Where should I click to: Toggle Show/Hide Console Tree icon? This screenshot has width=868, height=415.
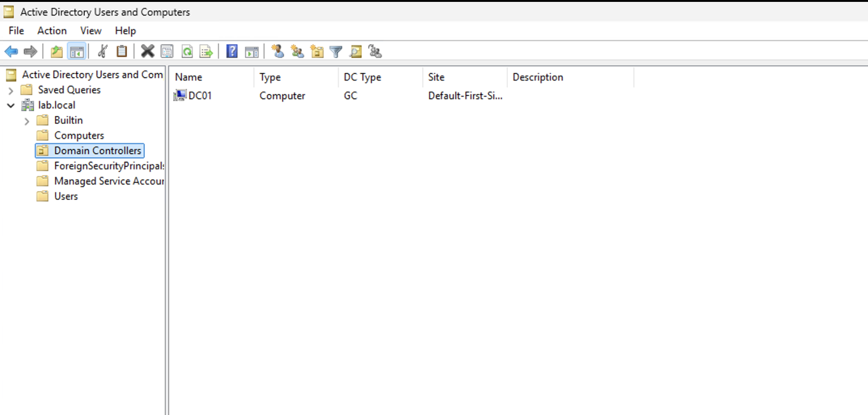(76, 51)
